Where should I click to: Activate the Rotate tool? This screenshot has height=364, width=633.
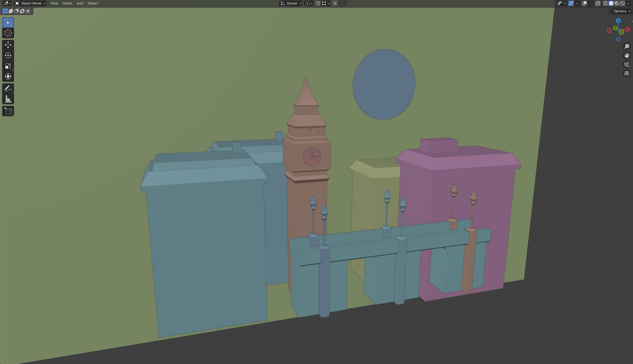(x=8, y=55)
